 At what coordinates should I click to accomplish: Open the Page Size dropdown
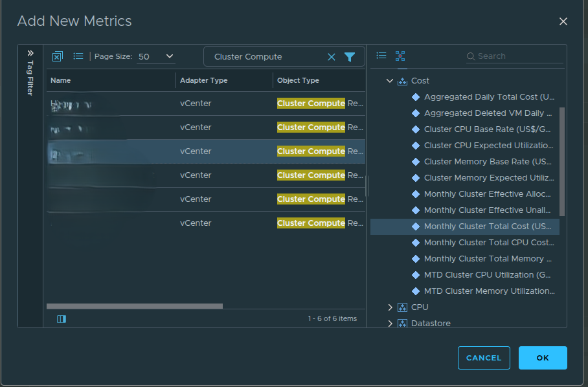[x=155, y=56]
